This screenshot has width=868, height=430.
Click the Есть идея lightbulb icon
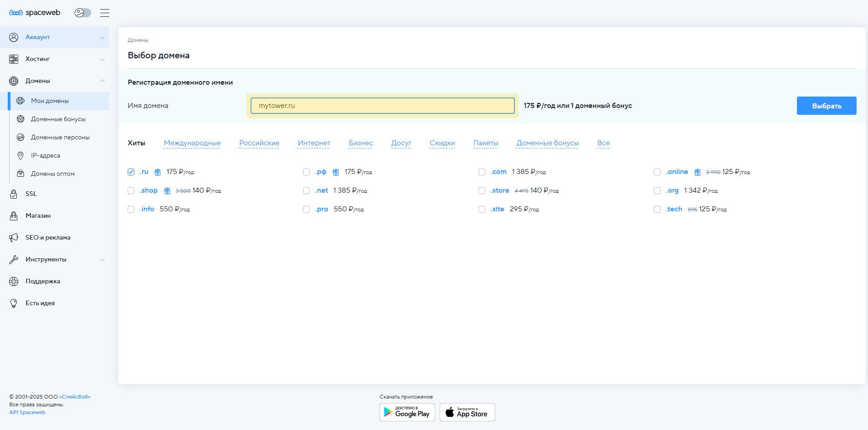coord(14,303)
